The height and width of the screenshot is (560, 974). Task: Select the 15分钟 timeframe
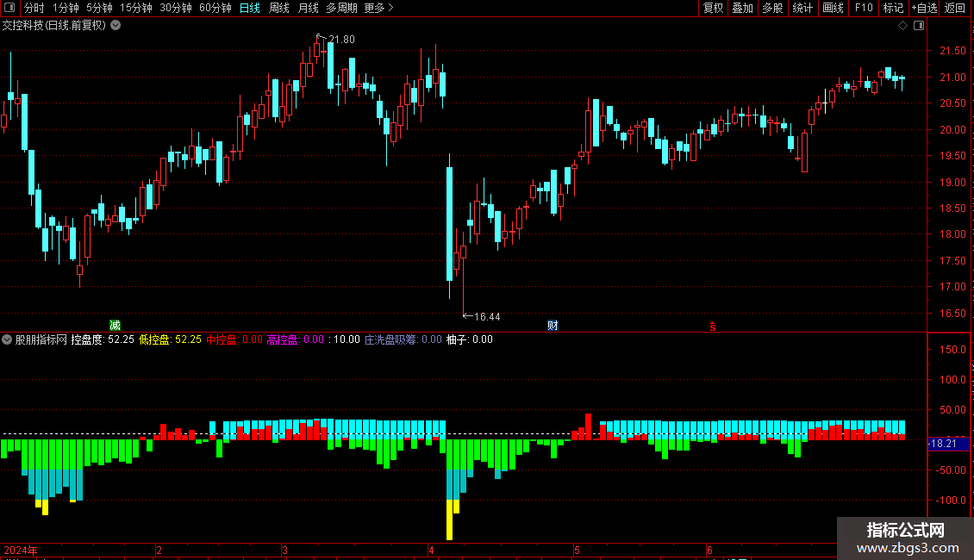point(135,8)
